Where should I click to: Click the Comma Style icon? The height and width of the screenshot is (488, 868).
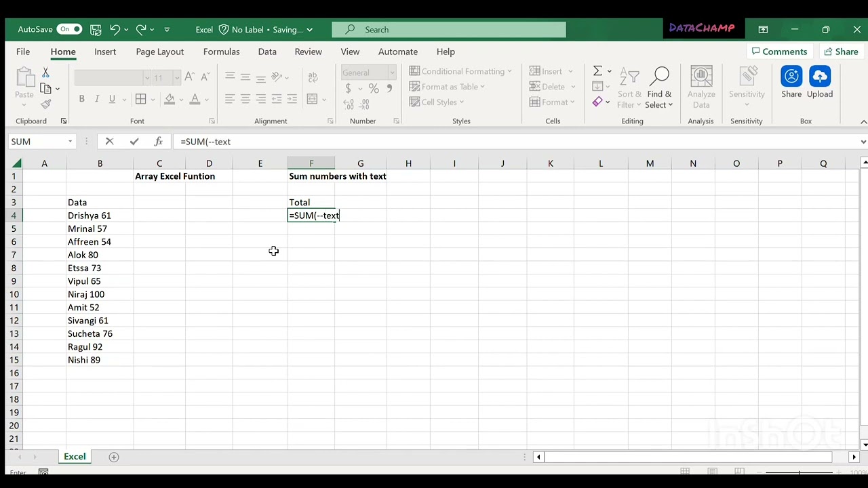[x=389, y=88]
